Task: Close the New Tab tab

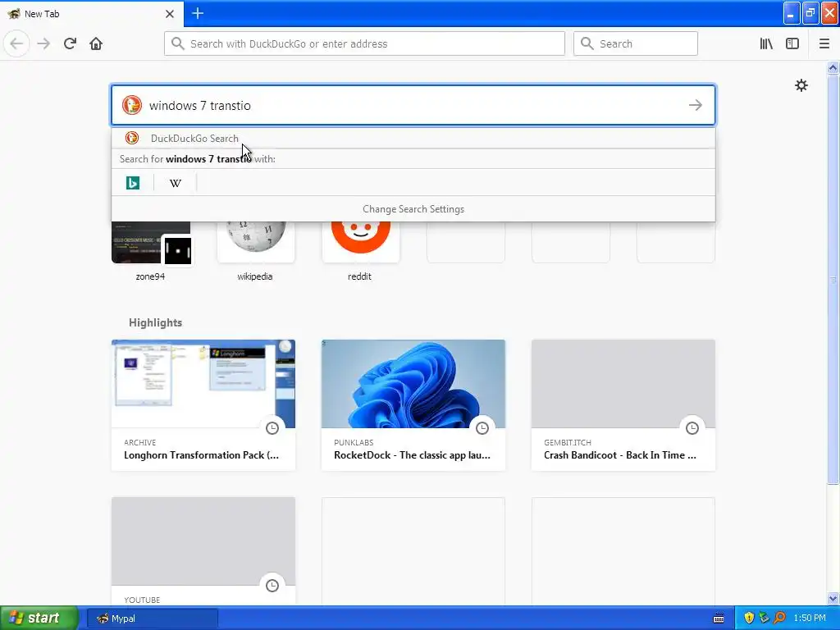Action: click(x=170, y=14)
